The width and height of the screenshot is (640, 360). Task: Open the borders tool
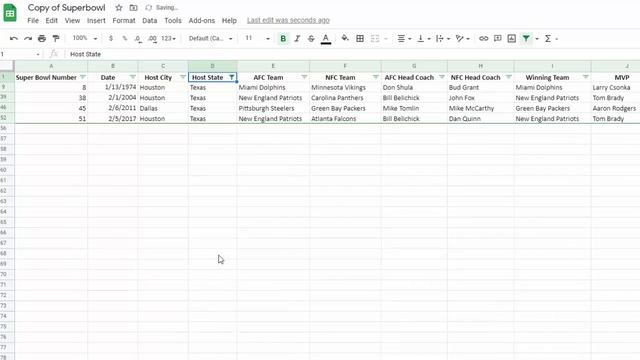tap(360, 38)
